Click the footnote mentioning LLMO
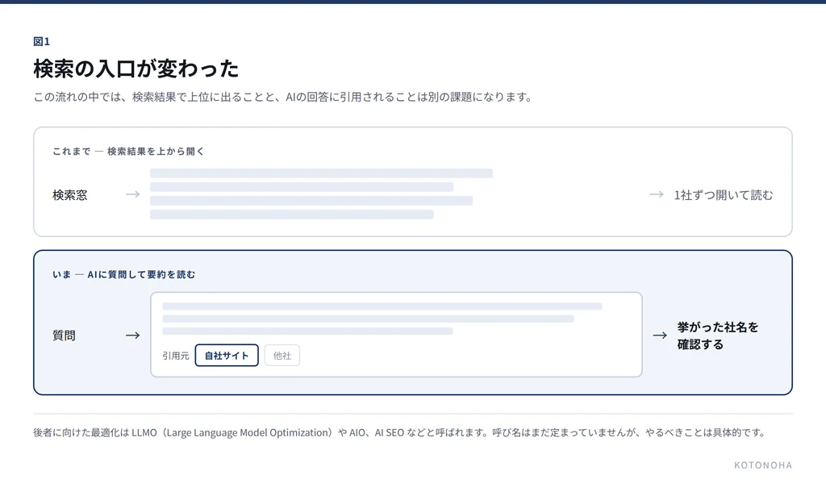 pos(400,432)
